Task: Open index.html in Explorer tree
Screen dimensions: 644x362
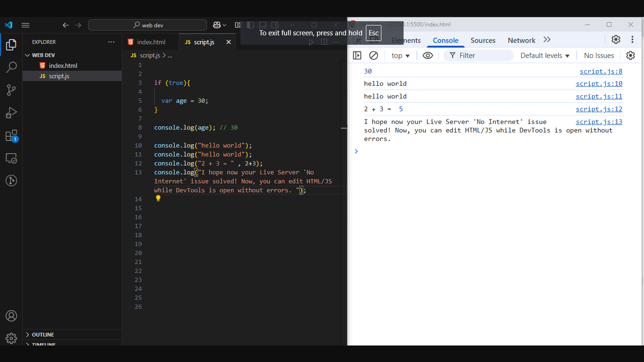Action: click(x=72, y=66)
